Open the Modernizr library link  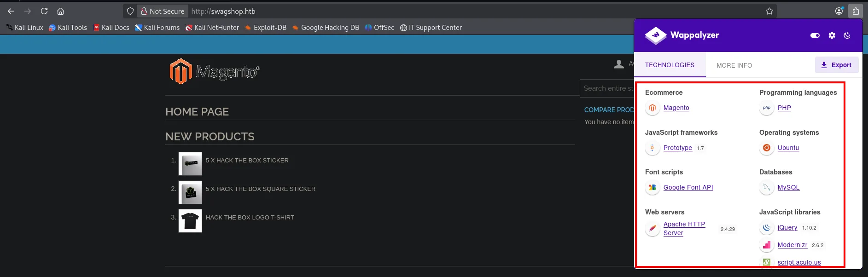click(792, 245)
